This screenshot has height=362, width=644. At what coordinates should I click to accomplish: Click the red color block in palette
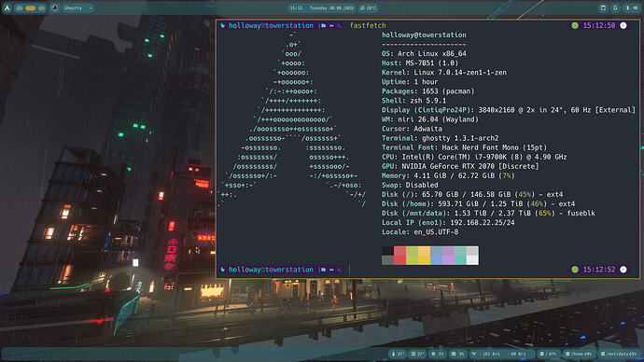(x=399, y=256)
